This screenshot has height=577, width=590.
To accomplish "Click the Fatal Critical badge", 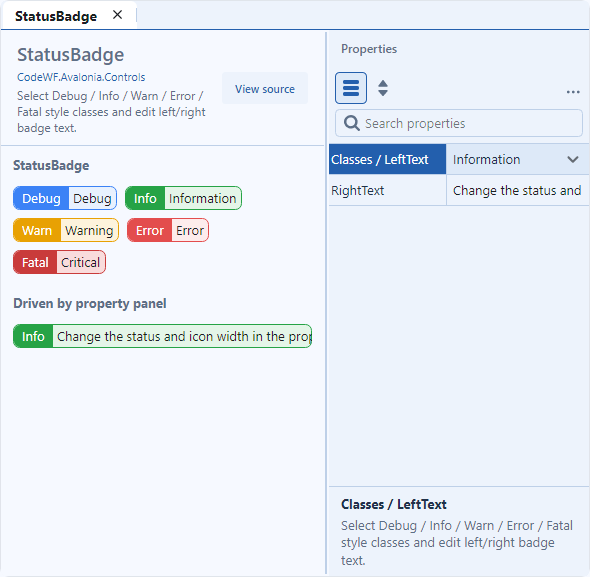I will coord(59,262).
